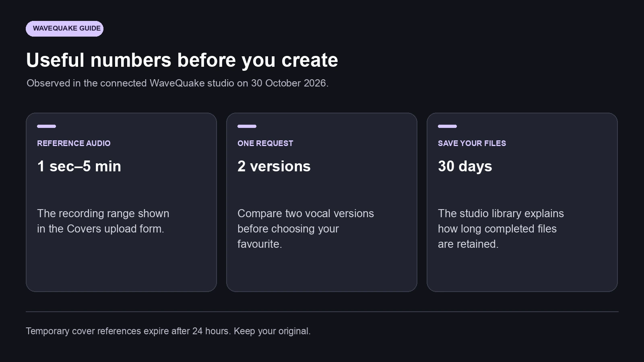Viewport: 644px width, 362px height.
Task: Click the purple accent bar on Save Your Files card
Action: [x=447, y=126]
